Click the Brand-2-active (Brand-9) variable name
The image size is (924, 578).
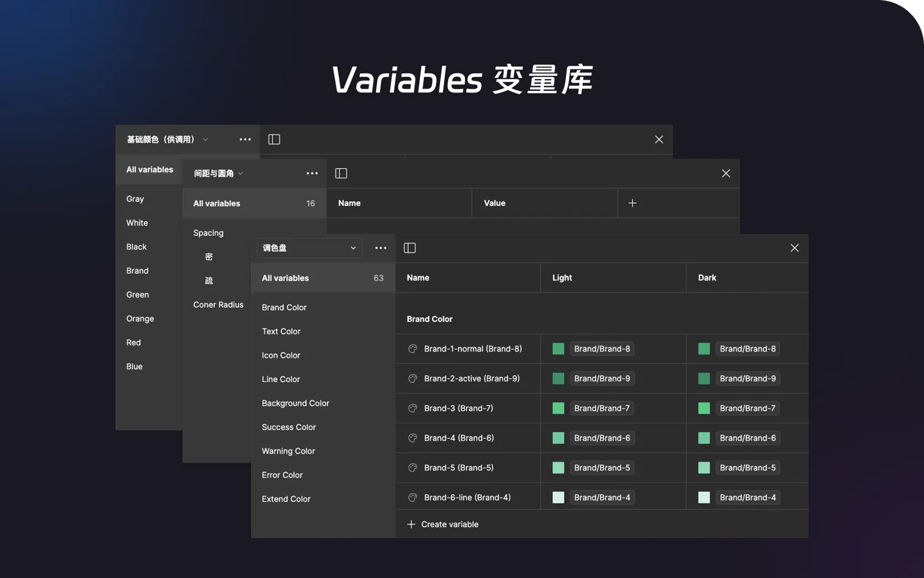click(x=472, y=378)
